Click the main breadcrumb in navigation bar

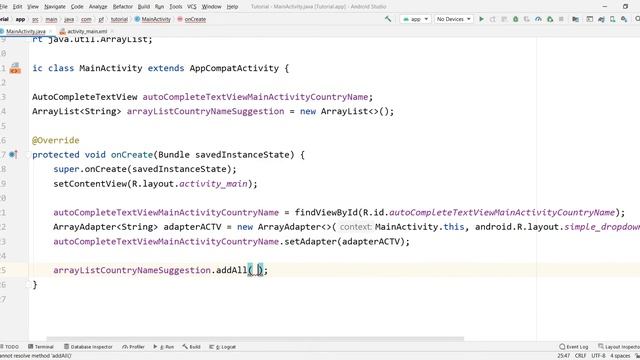point(51,19)
